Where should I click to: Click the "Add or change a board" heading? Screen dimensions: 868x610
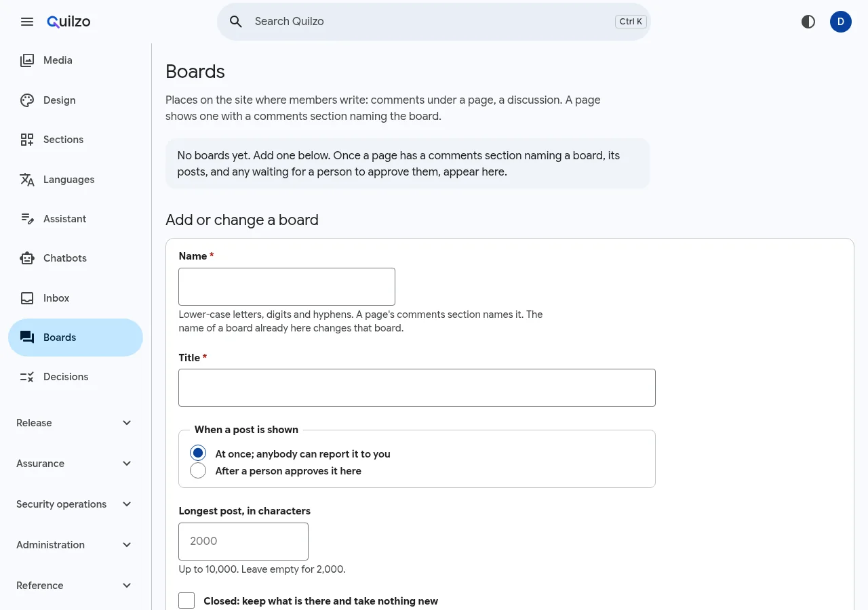242,220
